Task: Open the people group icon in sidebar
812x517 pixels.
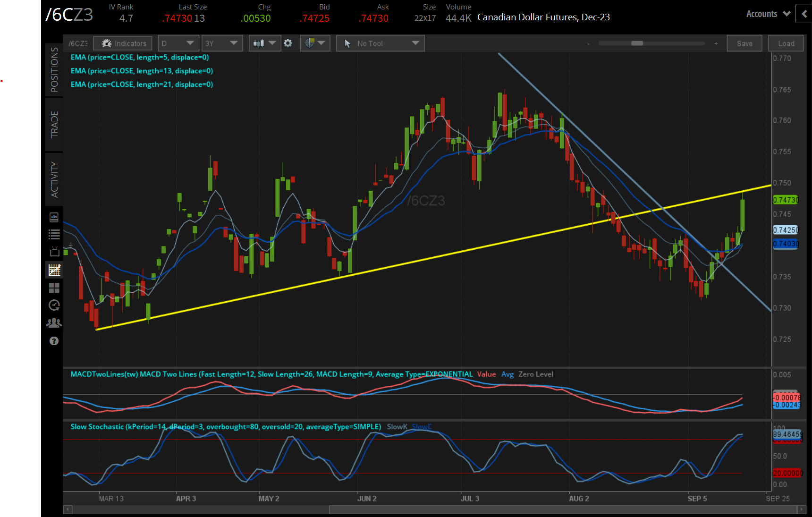Action: [54, 323]
